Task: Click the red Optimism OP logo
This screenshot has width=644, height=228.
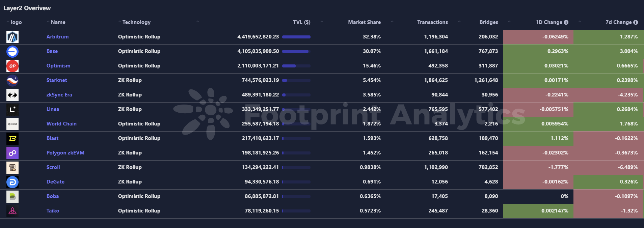Action: coord(12,66)
